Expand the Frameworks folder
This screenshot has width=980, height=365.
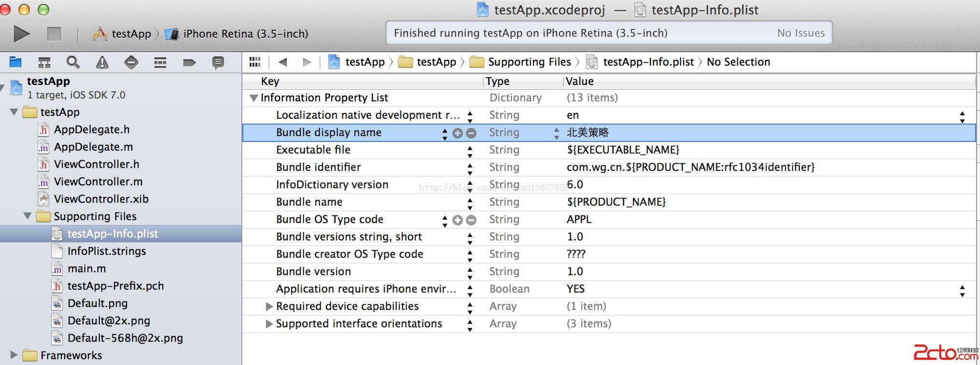tap(14, 355)
